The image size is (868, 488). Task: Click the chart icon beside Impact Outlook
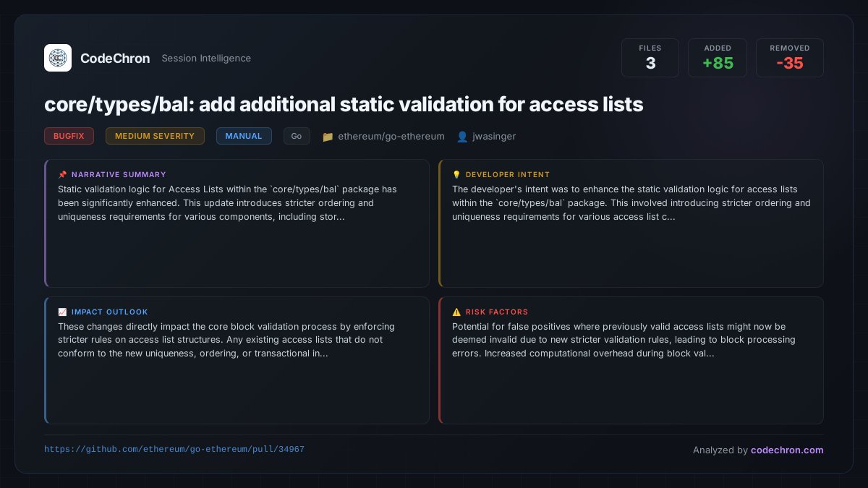pyautogui.click(x=62, y=312)
